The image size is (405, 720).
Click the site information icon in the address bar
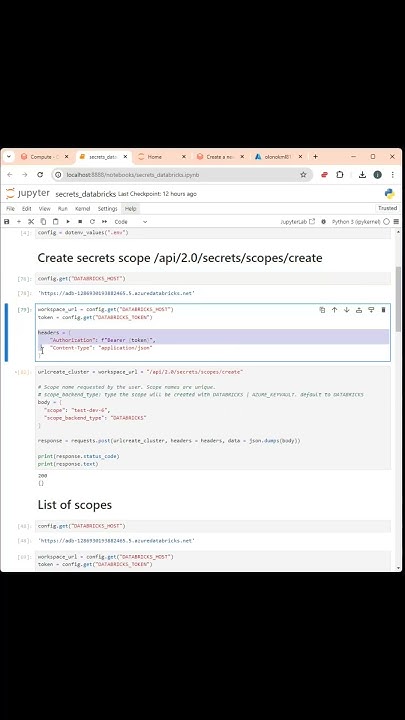(x=58, y=175)
